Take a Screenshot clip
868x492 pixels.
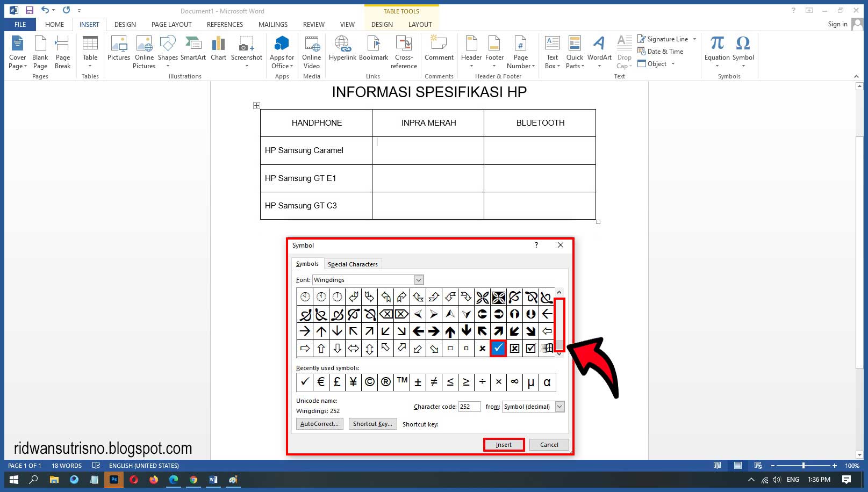click(x=247, y=52)
